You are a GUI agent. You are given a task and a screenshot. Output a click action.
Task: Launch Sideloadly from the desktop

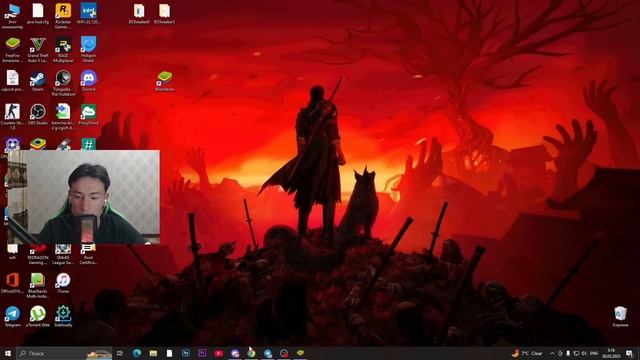[63, 317]
